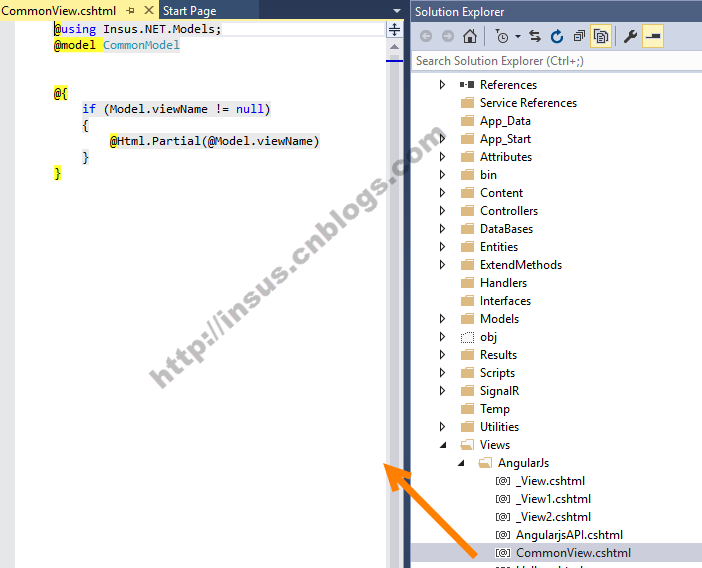Expand the ExtendMethods folder
Viewport: 702px width, 568px height.
(x=442, y=265)
